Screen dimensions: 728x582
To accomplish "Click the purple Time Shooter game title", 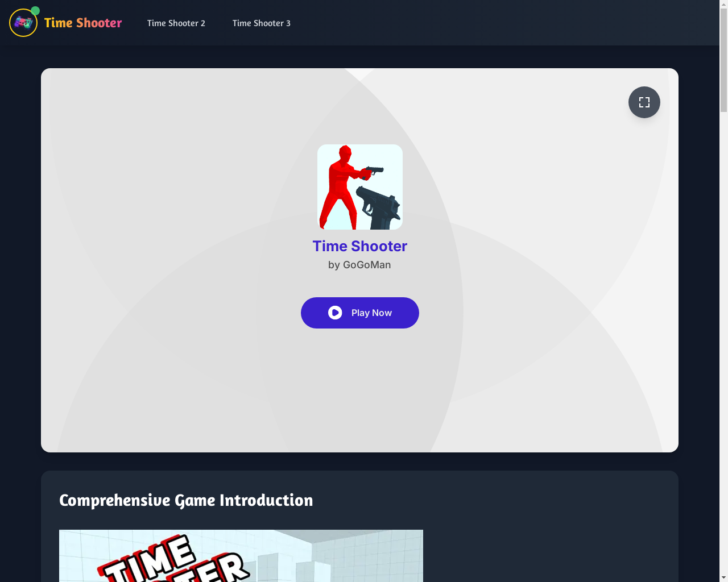I will click(360, 246).
